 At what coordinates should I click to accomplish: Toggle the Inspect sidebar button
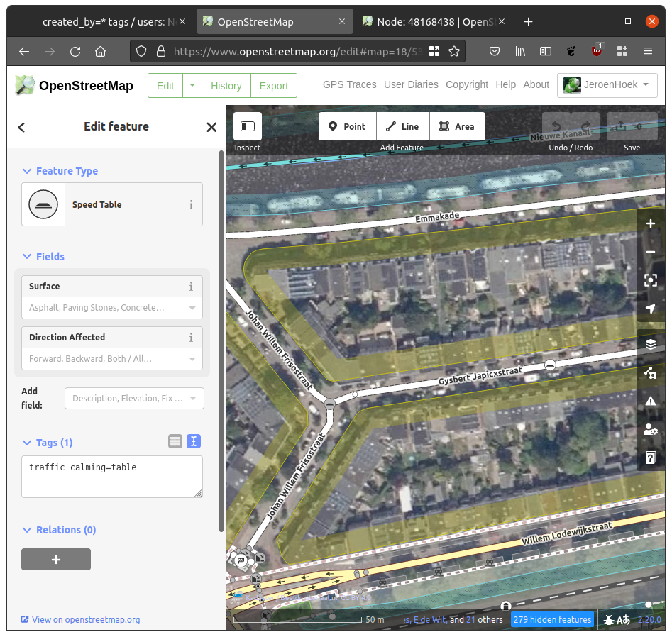[x=248, y=126]
